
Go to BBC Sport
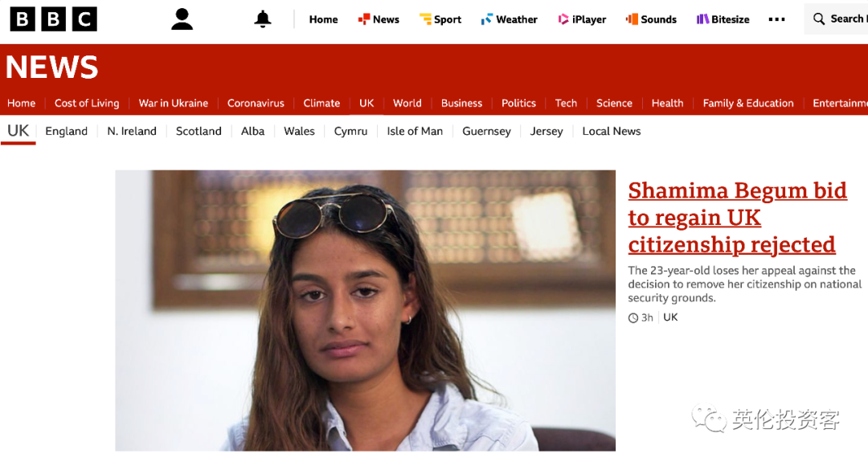pos(440,19)
